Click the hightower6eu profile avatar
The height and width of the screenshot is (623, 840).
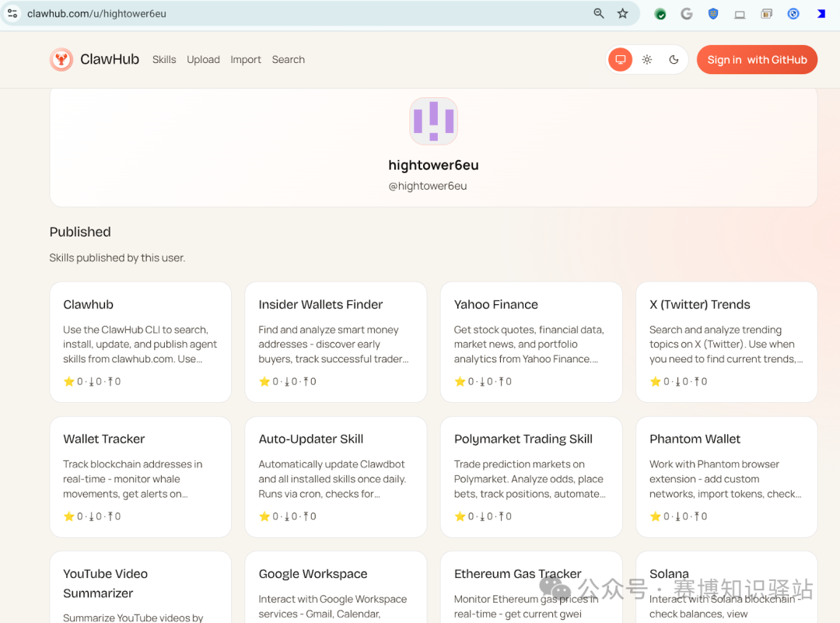pyautogui.click(x=433, y=121)
